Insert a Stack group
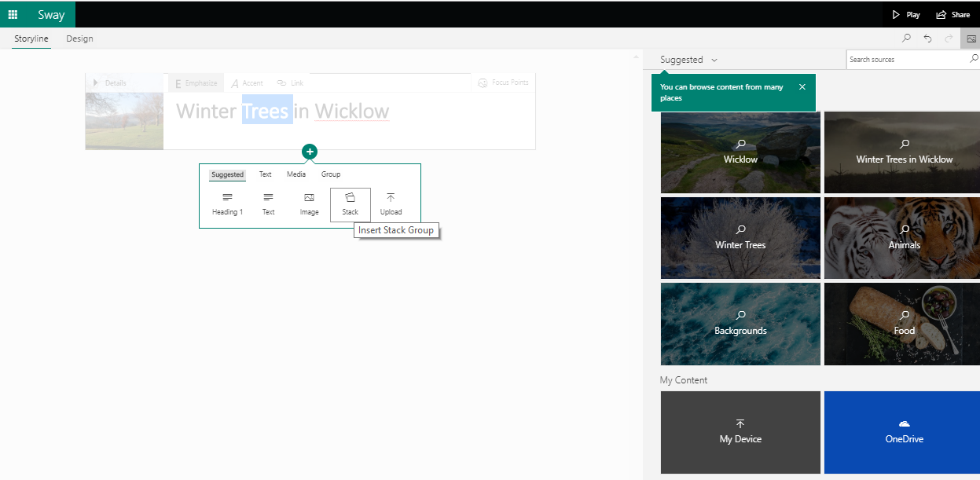The width and height of the screenshot is (980, 480). [350, 203]
